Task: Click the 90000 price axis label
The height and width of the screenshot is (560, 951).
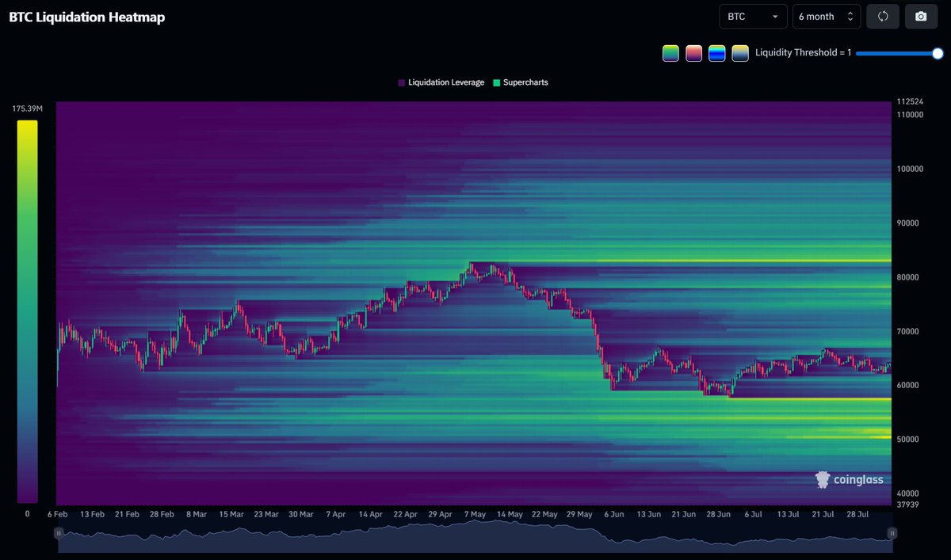Action: click(x=908, y=223)
